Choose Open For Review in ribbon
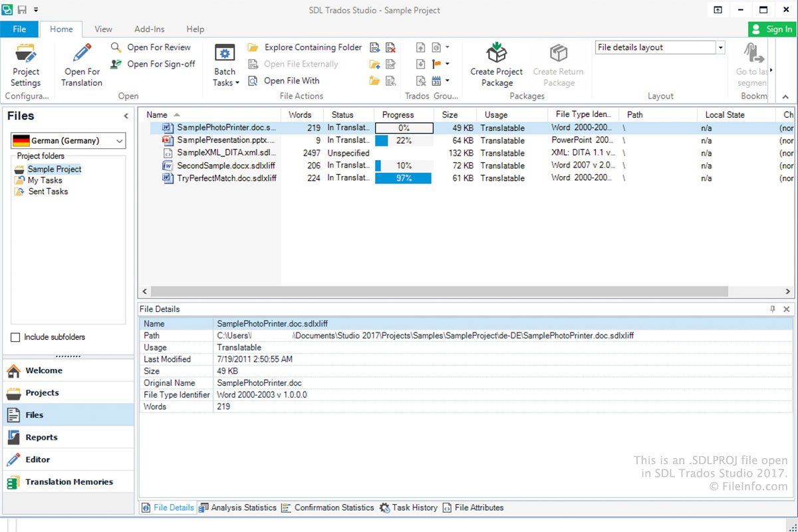 pyautogui.click(x=151, y=47)
